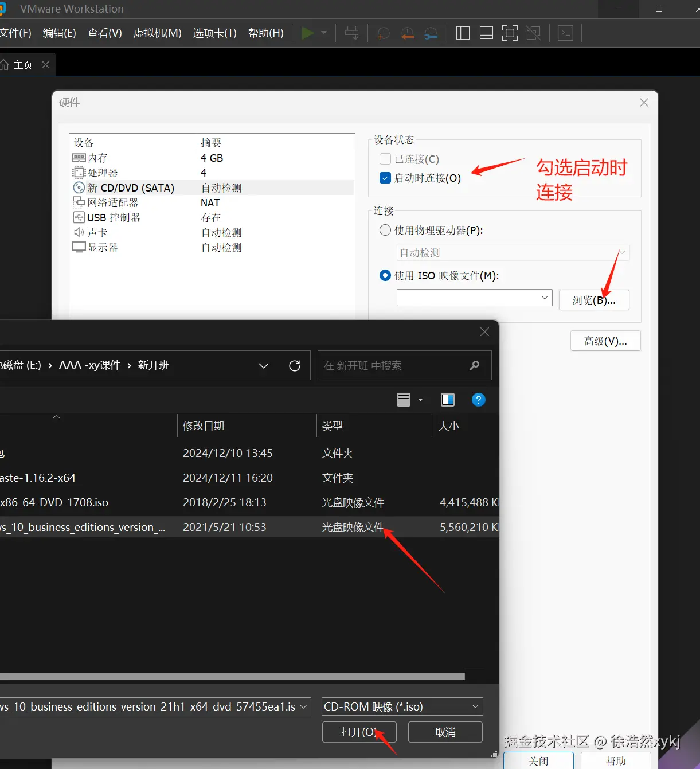This screenshot has height=769, width=700.
Task: Open the 虚拟机(M) menu
Action: coord(158,33)
